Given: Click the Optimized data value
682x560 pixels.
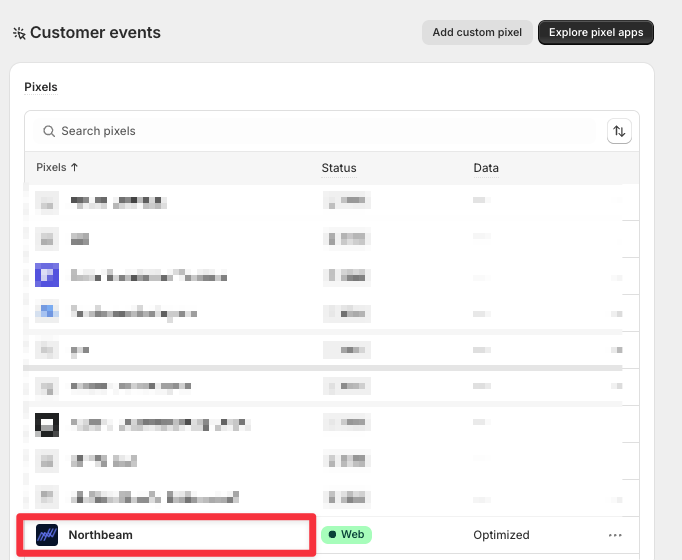Looking at the screenshot, I should (501, 535).
